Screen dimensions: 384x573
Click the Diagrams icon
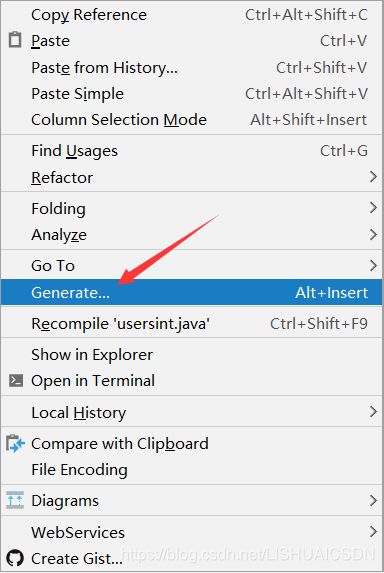coord(15,500)
